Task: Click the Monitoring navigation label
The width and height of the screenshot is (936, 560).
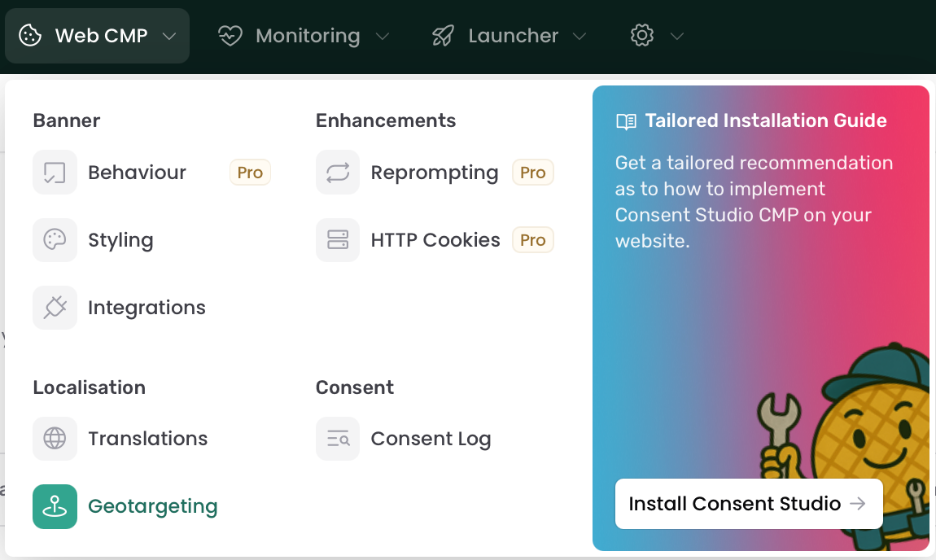Action: [308, 36]
